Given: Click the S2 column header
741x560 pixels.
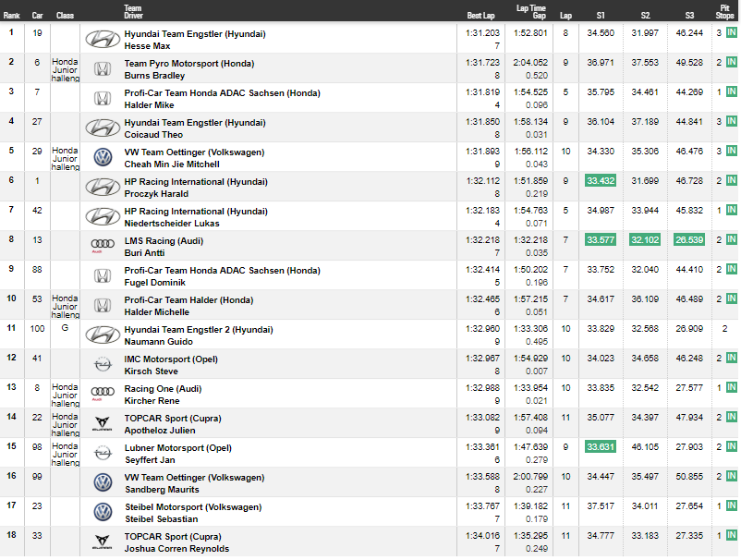Looking at the screenshot, I should tap(645, 16).
